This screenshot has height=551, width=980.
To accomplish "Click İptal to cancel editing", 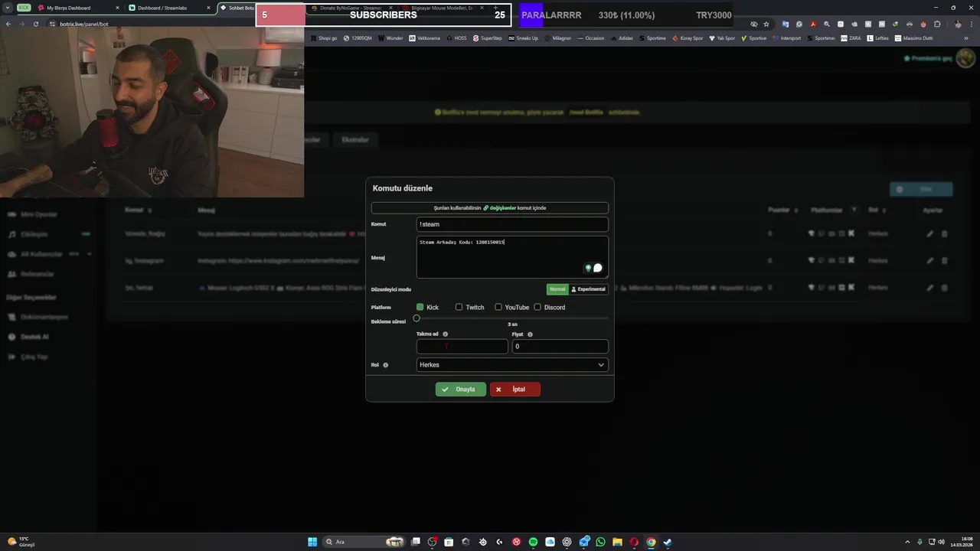I will coord(515,390).
